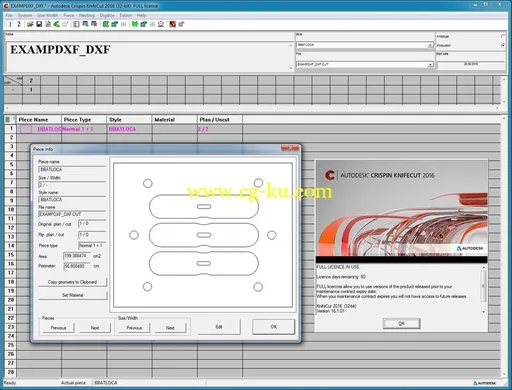Click the Piece type field 'Normal 1 + 1'

(x=92, y=246)
